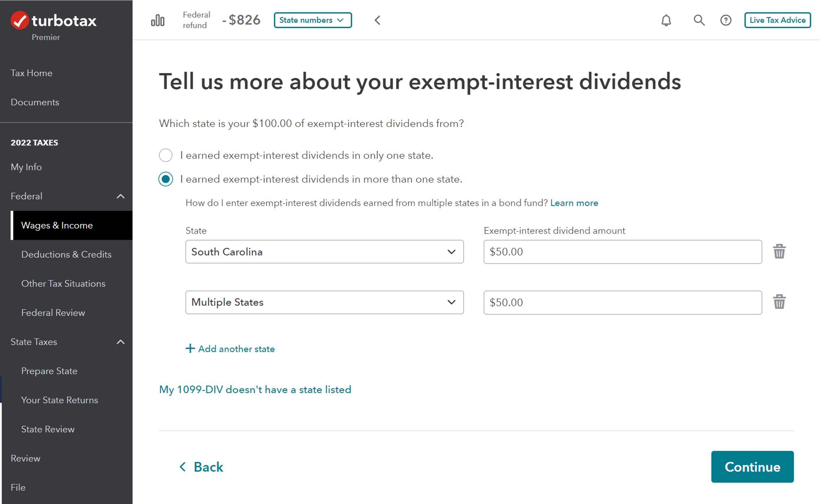This screenshot has height=504, width=820.
Task: Select 'earned dividends in only one state' option
Action: pyautogui.click(x=166, y=155)
